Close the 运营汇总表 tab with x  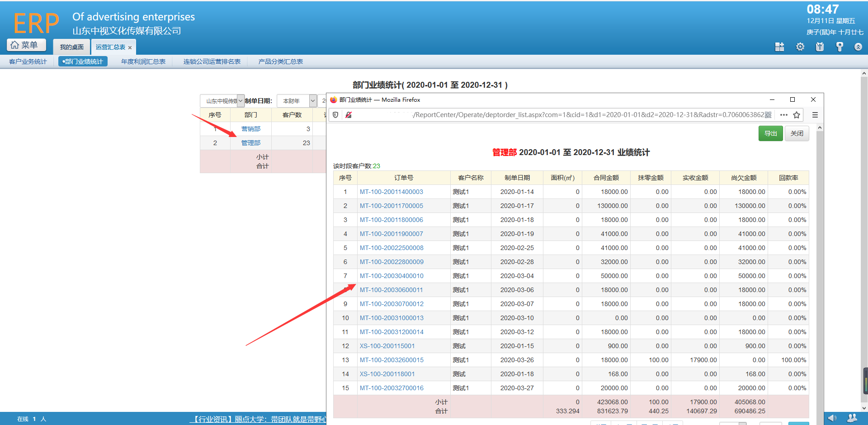130,47
